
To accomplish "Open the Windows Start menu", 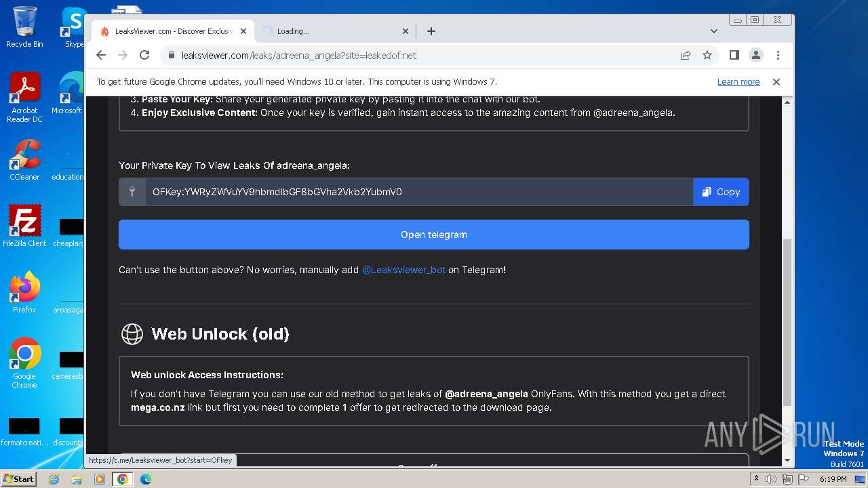I will pyautogui.click(x=18, y=479).
